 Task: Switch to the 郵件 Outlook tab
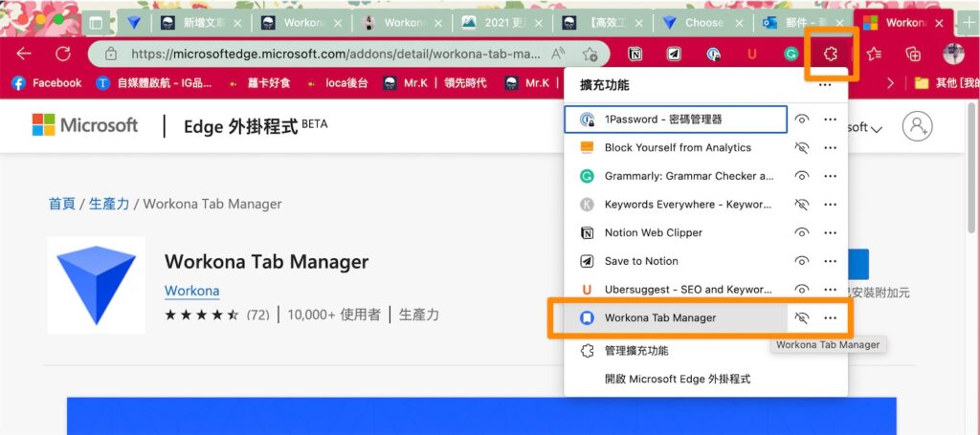pyautogui.click(x=804, y=23)
